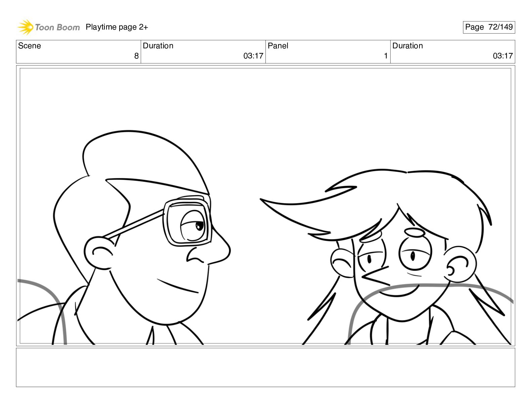Click the Toon Boom logo

(x=48, y=27)
